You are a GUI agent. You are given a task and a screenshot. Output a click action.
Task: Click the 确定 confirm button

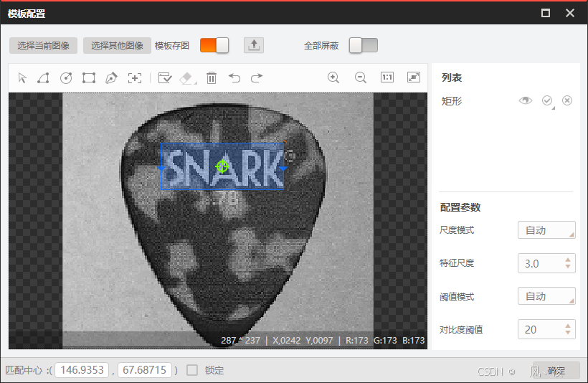click(x=556, y=371)
